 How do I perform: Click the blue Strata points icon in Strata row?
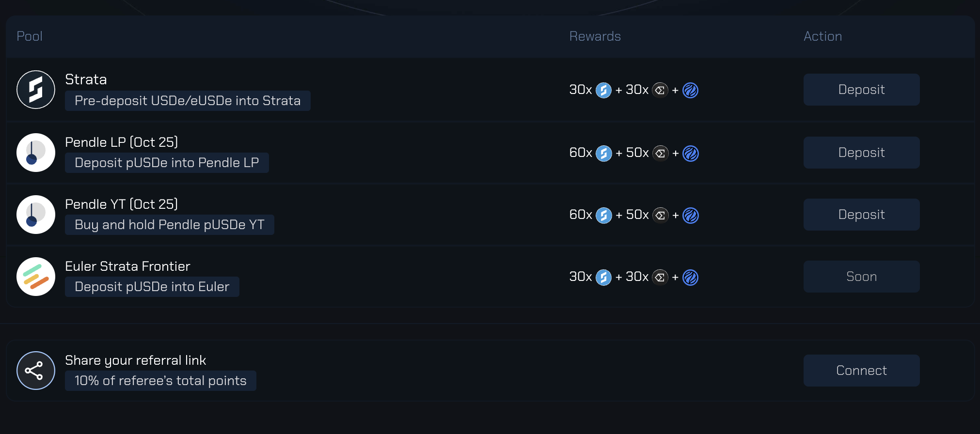(603, 90)
